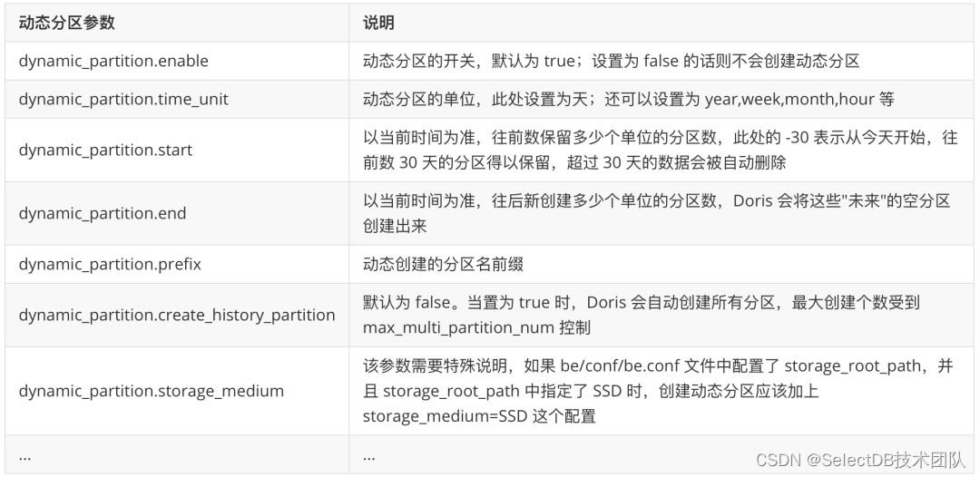Click the 说明 column header
This screenshot has height=477, width=980.
coord(378,24)
